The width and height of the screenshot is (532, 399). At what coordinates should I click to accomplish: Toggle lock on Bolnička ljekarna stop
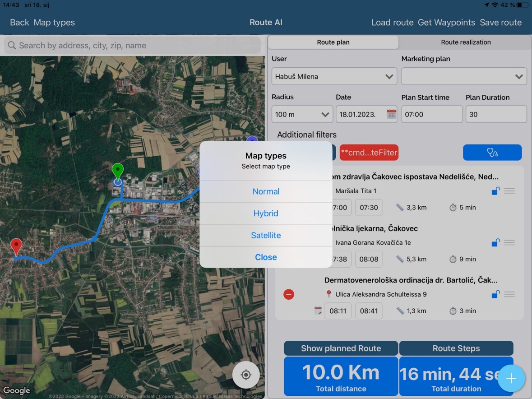[x=495, y=243]
